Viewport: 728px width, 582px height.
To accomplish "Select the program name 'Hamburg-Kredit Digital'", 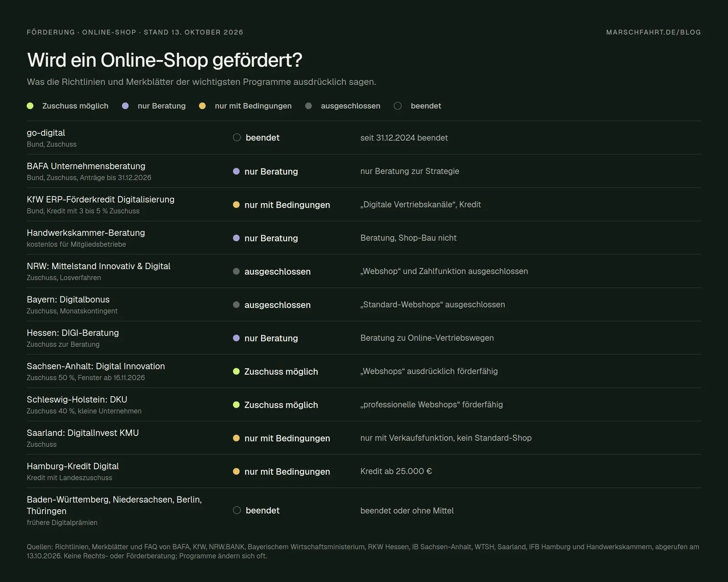I will [73, 466].
